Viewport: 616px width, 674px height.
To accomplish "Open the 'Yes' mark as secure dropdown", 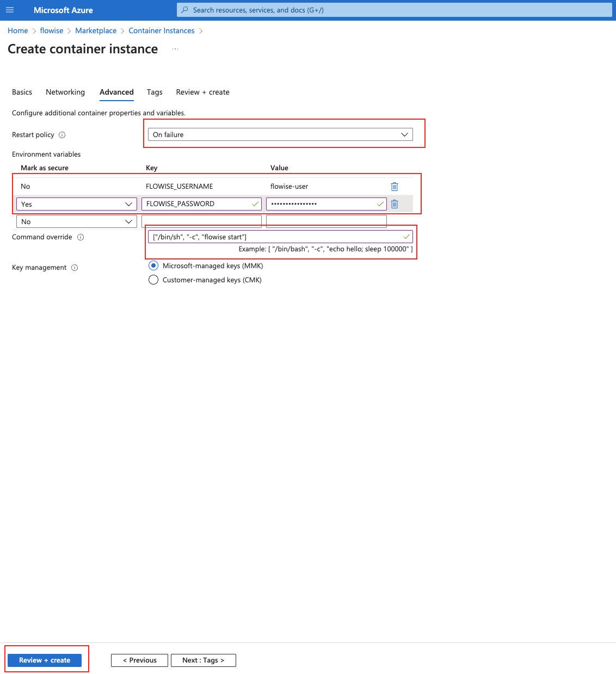I will [76, 204].
